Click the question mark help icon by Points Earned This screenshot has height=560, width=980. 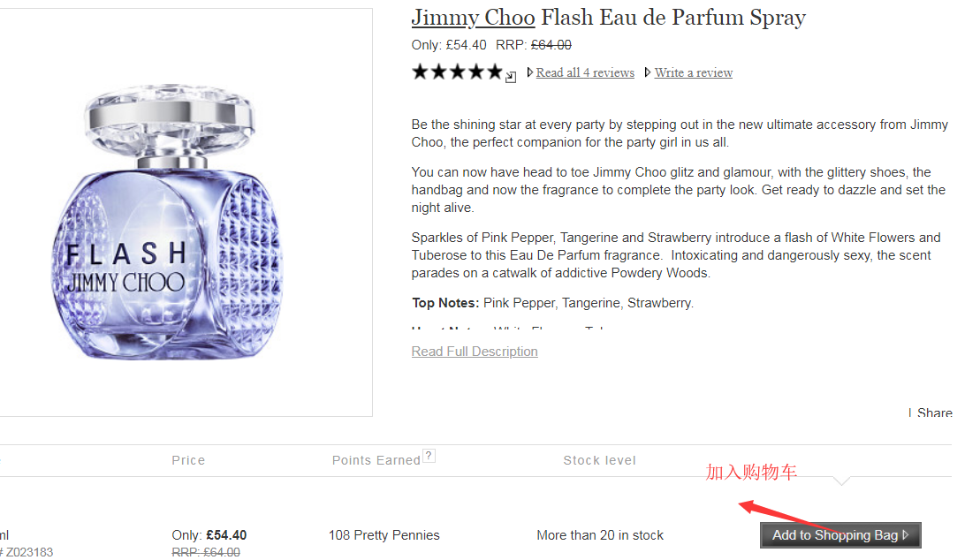pos(429,457)
